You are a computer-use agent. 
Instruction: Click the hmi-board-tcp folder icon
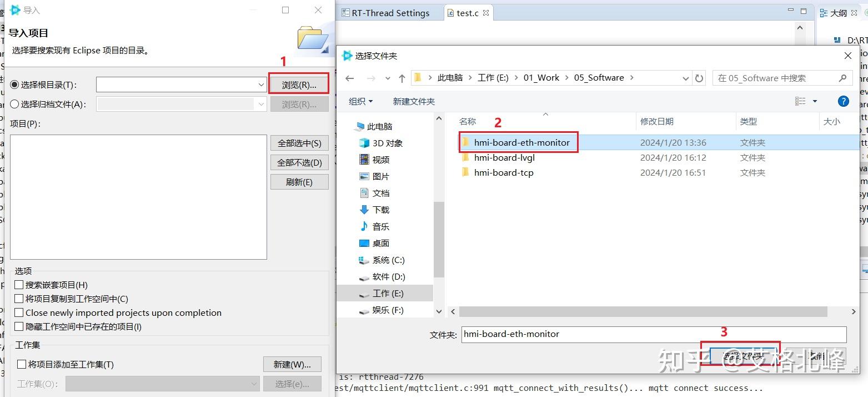coord(466,172)
